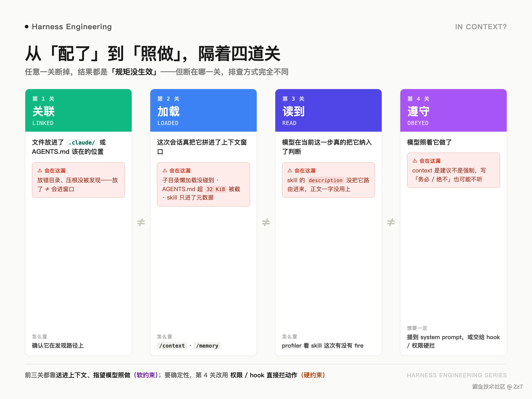The height and width of the screenshot is (399, 532).
Task: Click the text AGENTS.md 该在的位置
Action: [x=68, y=152]
